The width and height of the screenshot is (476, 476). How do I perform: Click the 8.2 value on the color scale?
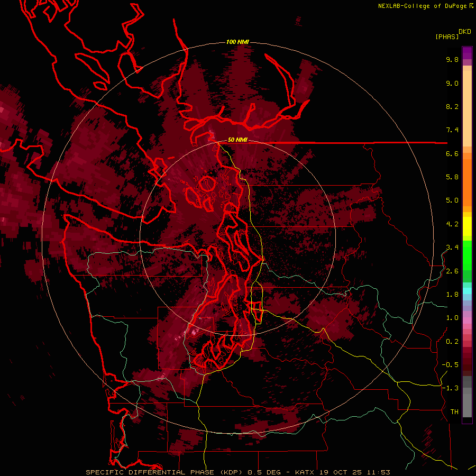452,106
